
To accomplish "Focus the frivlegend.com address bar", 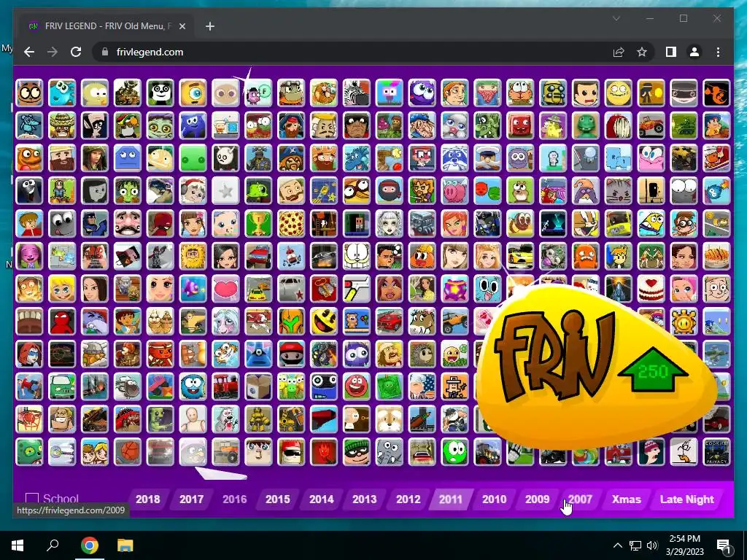I will coord(352,52).
